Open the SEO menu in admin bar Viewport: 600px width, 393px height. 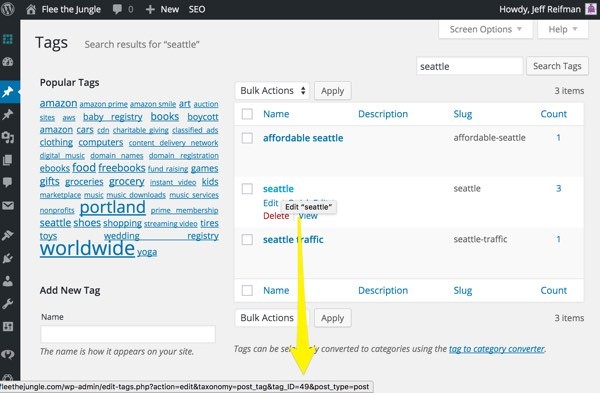tap(197, 9)
